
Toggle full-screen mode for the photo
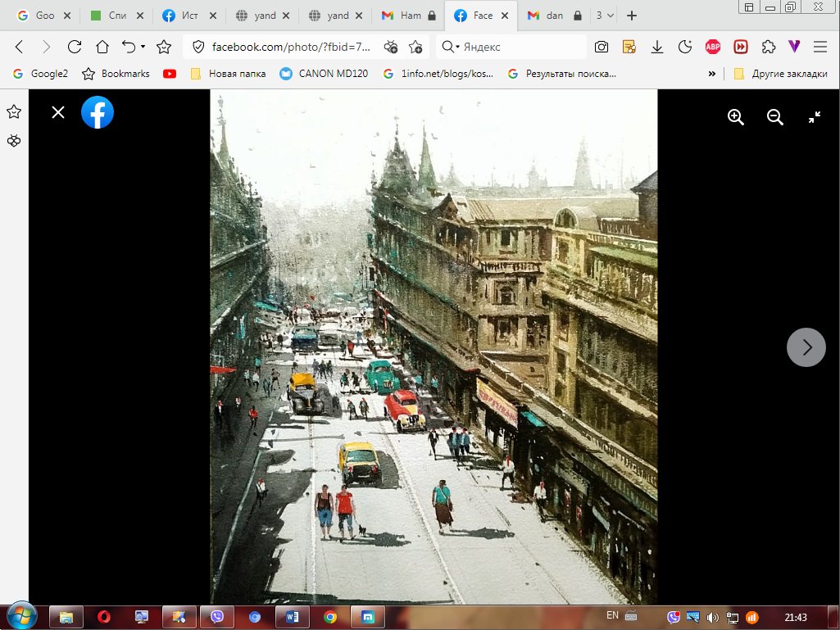click(x=815, y=117)
